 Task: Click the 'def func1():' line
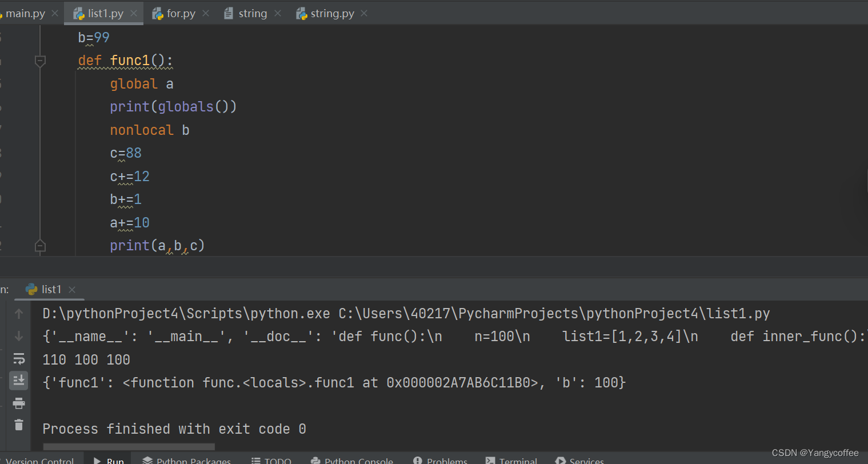[x=125, y=61]
